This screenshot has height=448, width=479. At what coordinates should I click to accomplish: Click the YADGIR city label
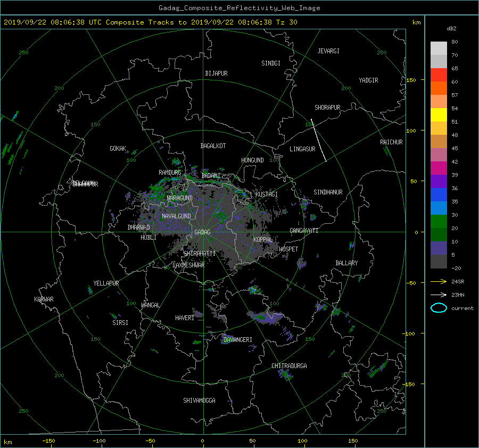tap(368, 80)
